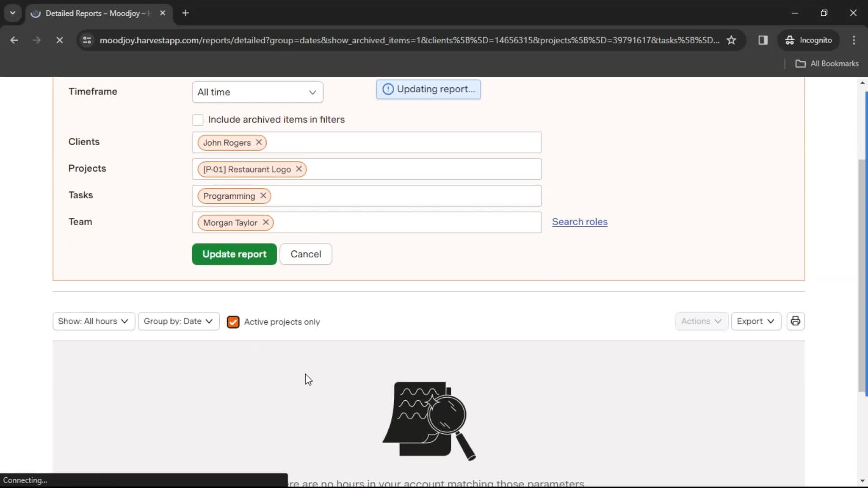The height and width of the screenshot is (488, 868).
Task: Click Cancel to discard filter changes
Action: [306, 254]
